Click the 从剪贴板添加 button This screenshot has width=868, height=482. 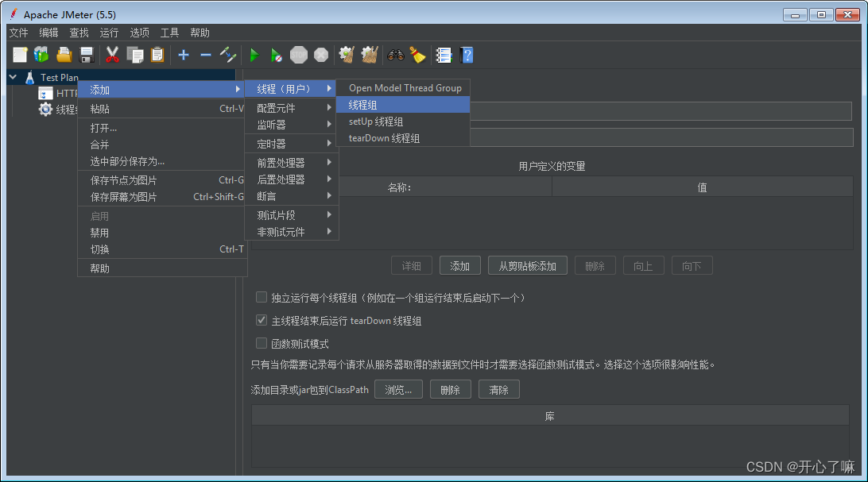(528, 266)
